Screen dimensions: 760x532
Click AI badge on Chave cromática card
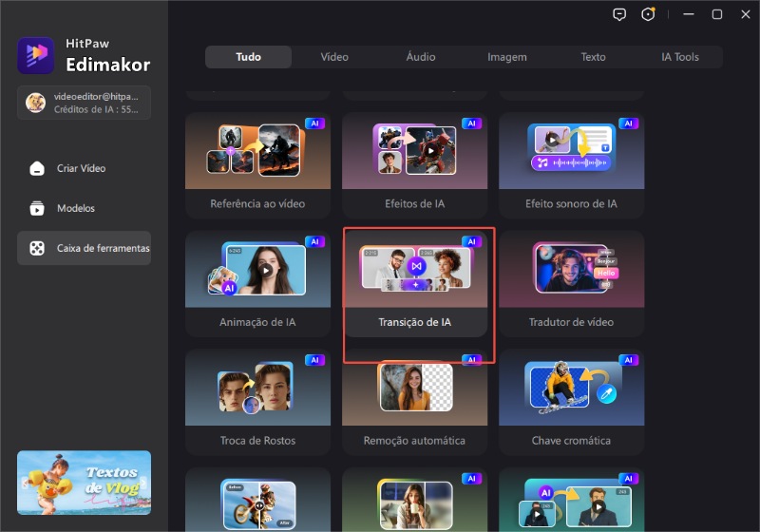(x=629, y=360)
